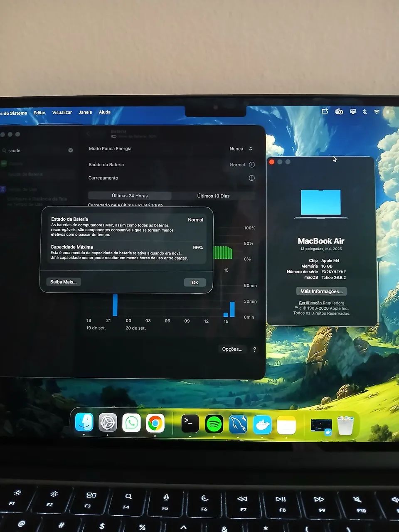Open the Terminal app in Dock

pyautogui.click(x=190, y=424)
